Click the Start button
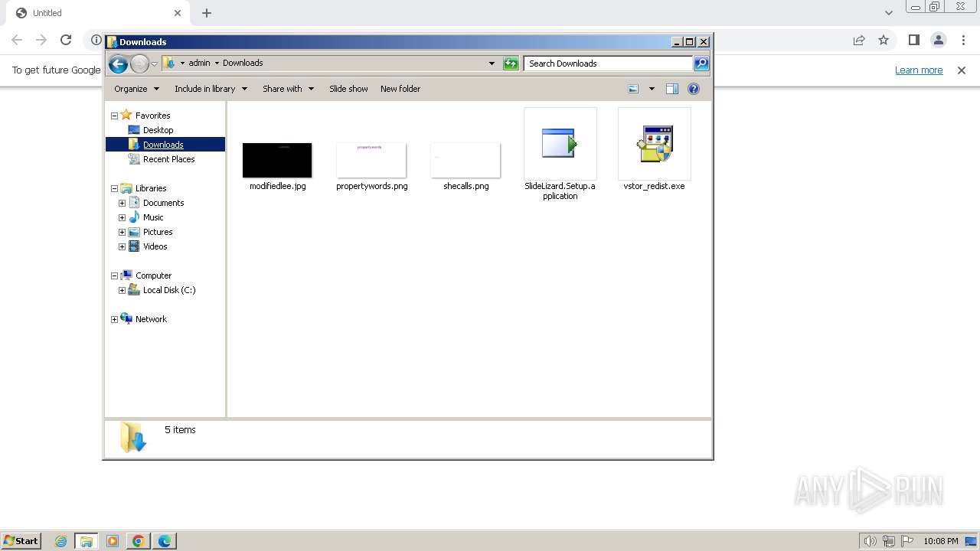 click(x=21, y=540)
